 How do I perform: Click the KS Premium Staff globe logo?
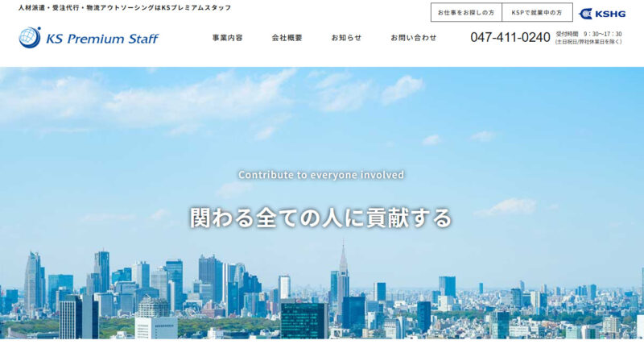coord(30,37)
